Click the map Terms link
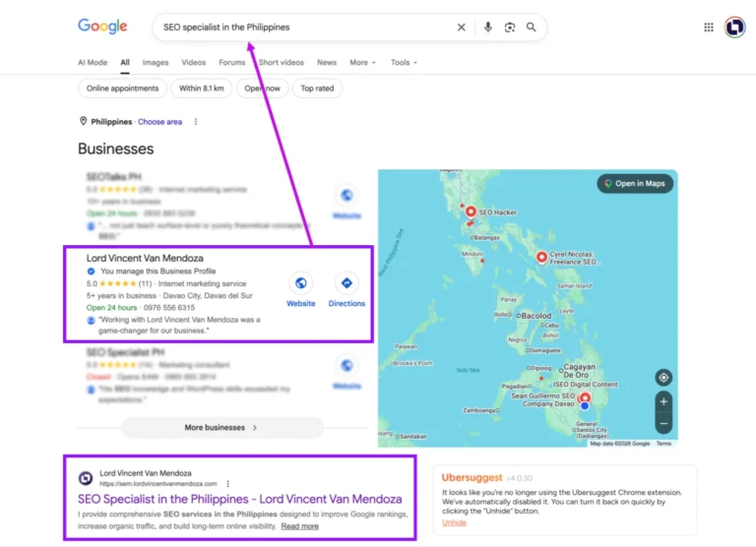756x547 pixels. click(x=663, y=444)
